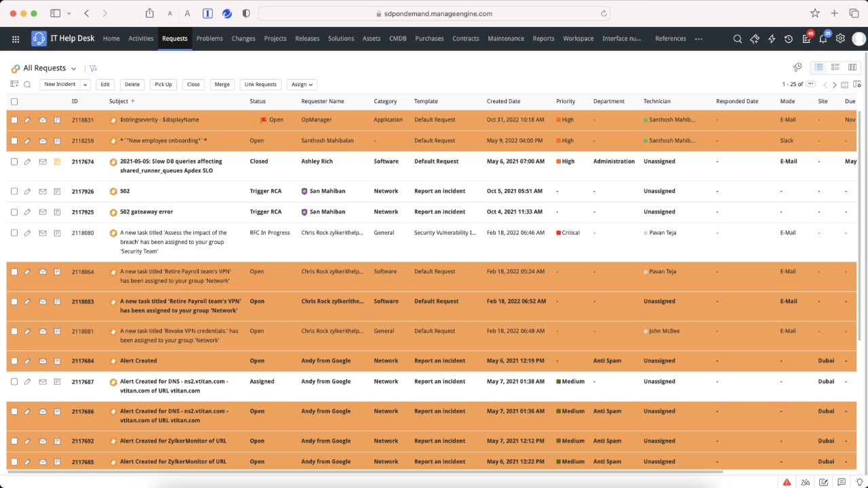868x488 pixels.
Task: Click the Merge button
Action: pos(222,85)
